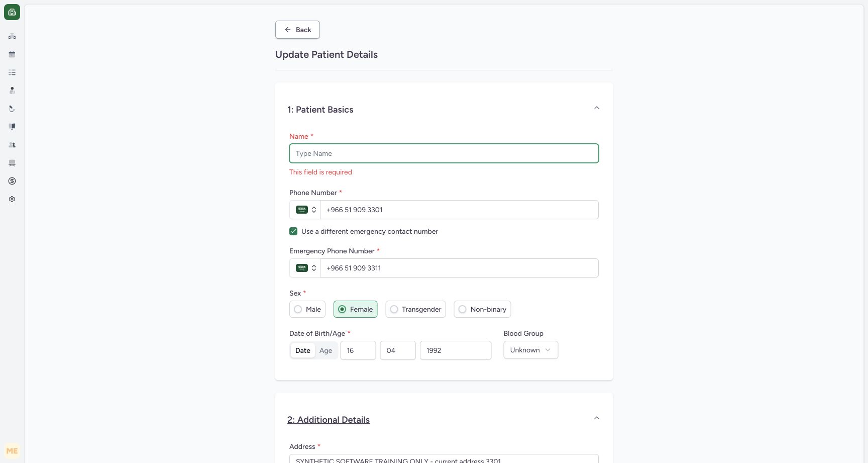868x463 pixels.
Task: Open the open-book sidebar icon
Action: pyautogui.click(x=12, y=127)
